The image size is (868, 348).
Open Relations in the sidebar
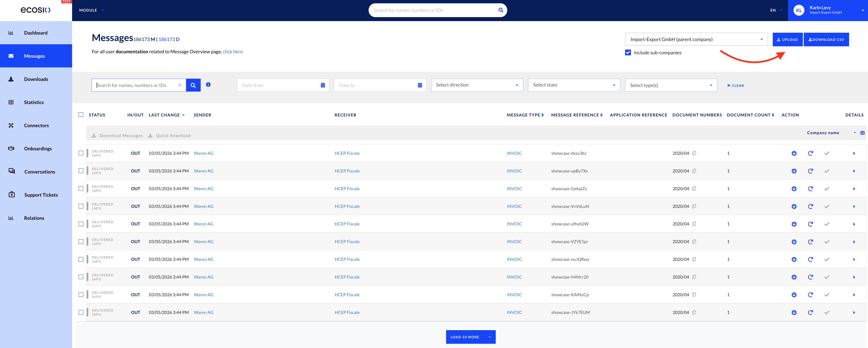click(36, 218)
